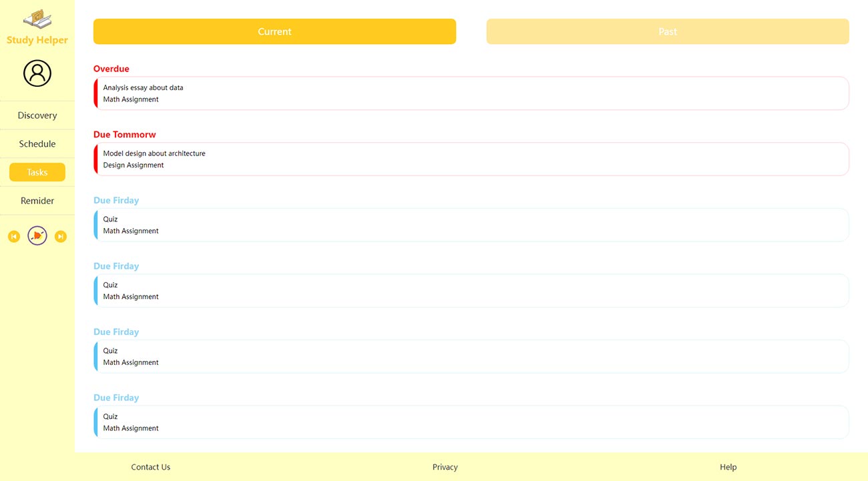Open the Discovery page

click(37, 115)
